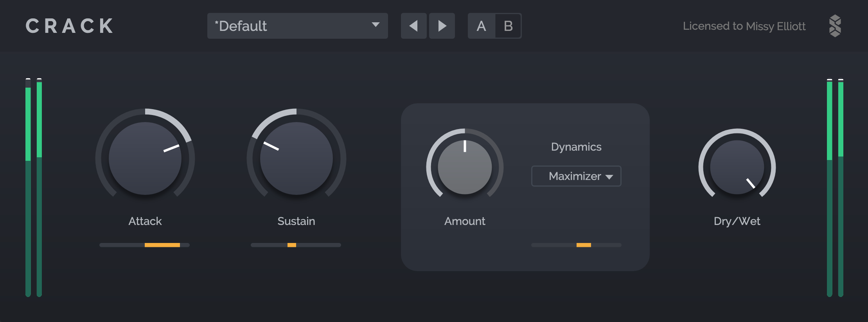
Task: Switch to the A state
Action: tap(482, 26)
